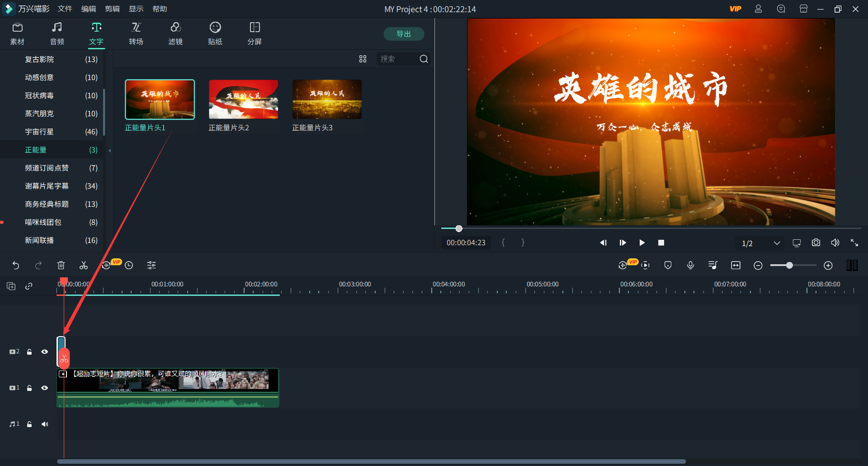Enter fullscreen preview mode
868x466 pixels.
pos(855,243)
